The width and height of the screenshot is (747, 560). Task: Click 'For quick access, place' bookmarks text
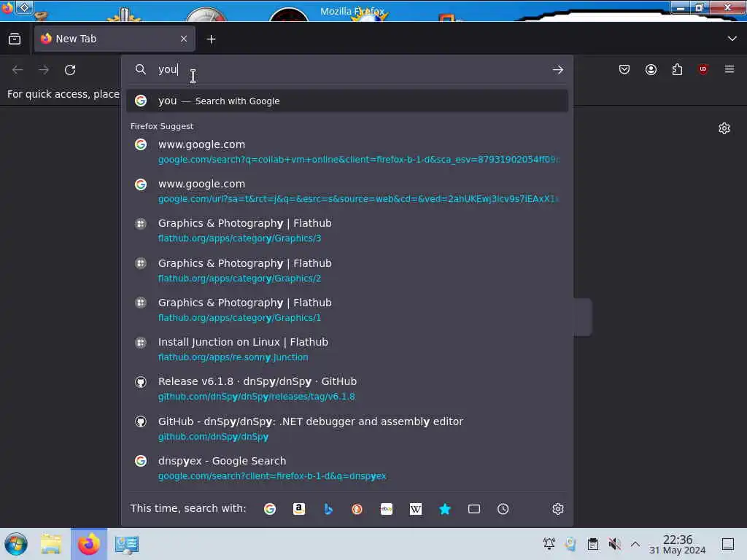[63, 94]
